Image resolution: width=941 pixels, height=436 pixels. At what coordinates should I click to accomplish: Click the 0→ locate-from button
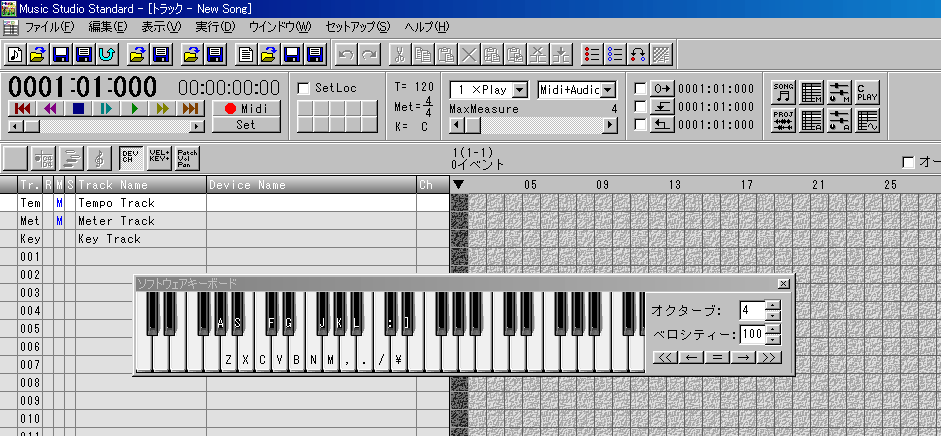tap(663, 89)
